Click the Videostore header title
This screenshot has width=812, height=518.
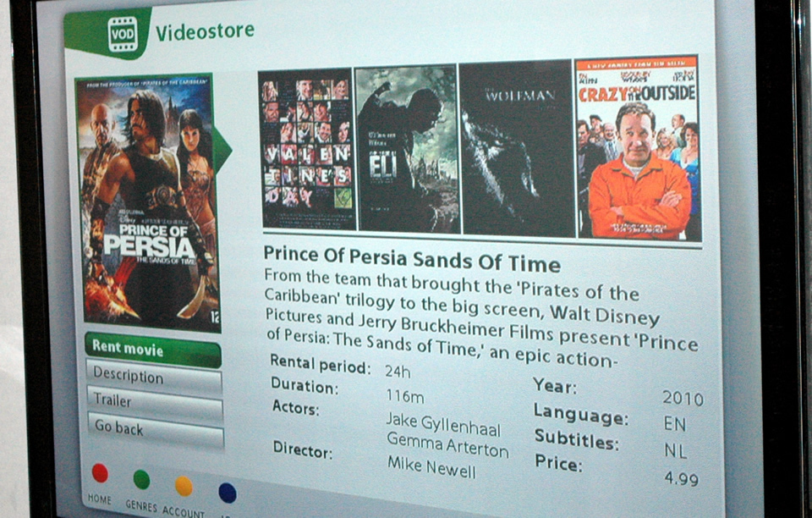(x=205, y=32)
